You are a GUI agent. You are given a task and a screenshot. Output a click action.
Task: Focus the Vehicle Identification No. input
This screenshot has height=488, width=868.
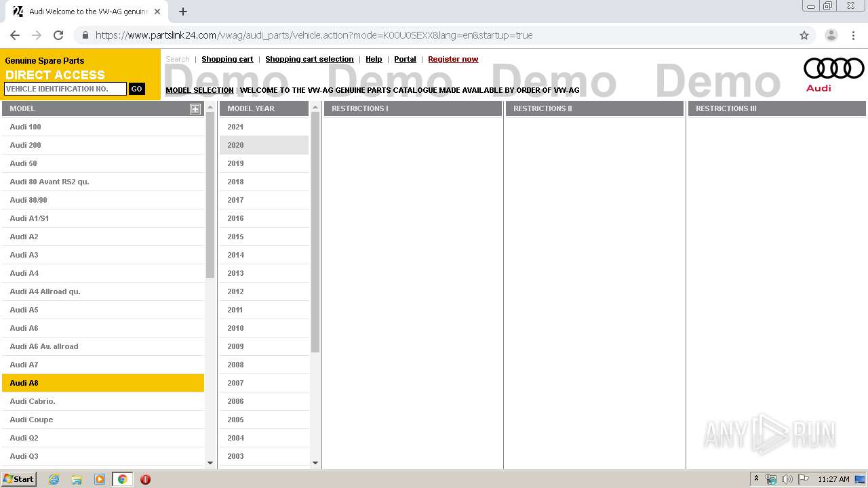point(65,89)
